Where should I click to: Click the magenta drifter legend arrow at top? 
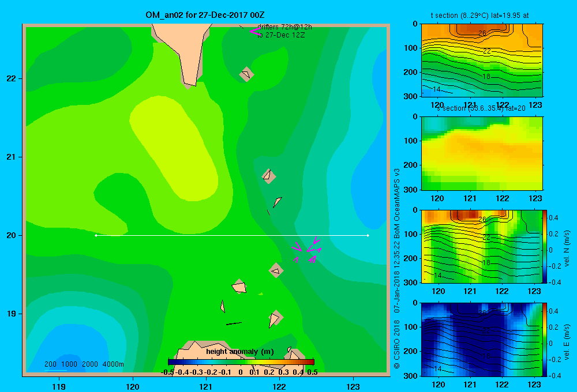(x=255, y=31)
